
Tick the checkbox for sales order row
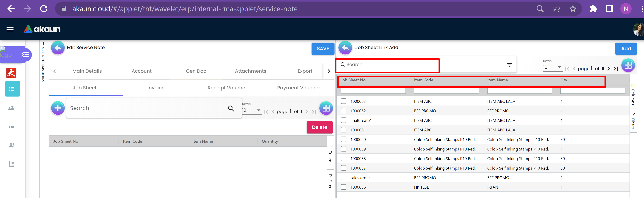(344, 178)
